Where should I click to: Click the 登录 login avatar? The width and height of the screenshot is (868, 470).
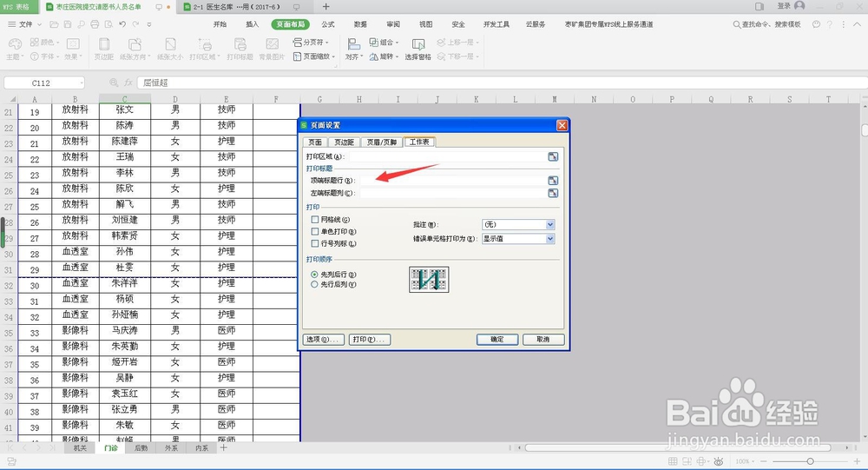pos(799,5)
